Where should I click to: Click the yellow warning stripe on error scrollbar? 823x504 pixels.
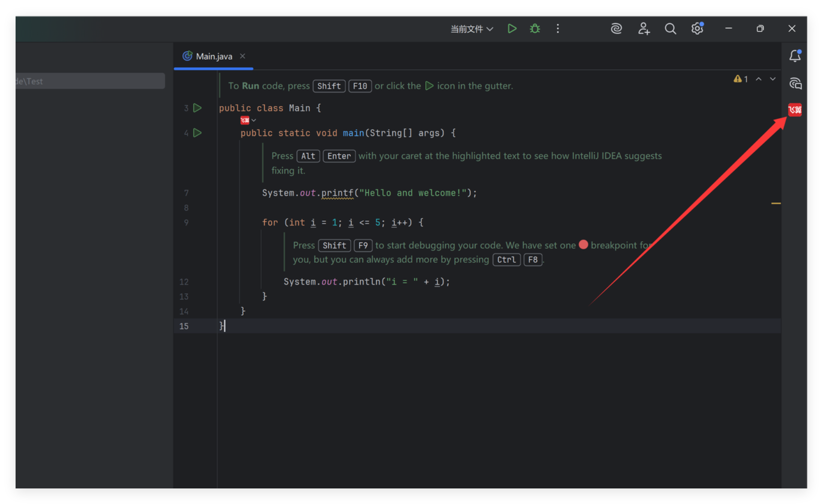pos(776,203)
